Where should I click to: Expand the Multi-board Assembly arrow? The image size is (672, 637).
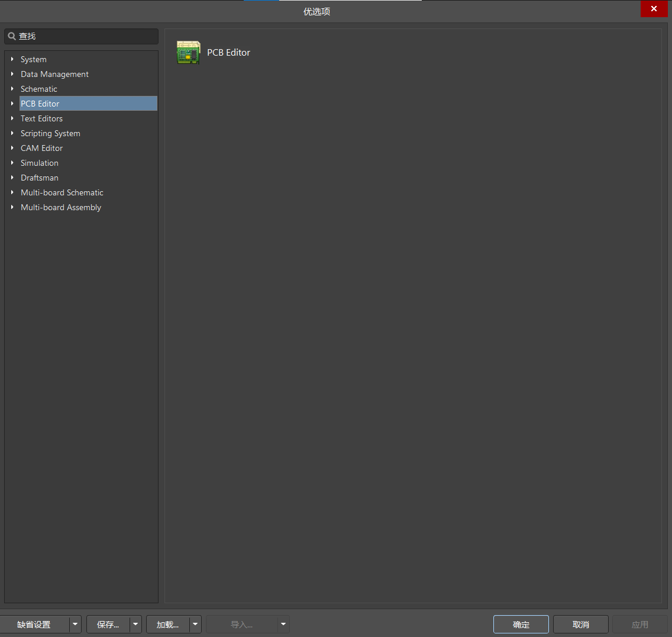pyautogui.click(x=12, y=207)
